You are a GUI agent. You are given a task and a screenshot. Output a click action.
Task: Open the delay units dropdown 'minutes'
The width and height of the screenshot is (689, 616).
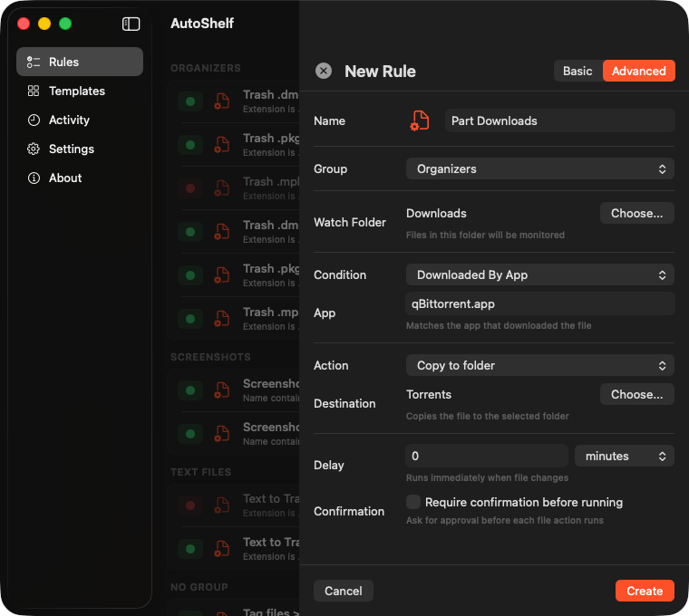coord(625,456)
